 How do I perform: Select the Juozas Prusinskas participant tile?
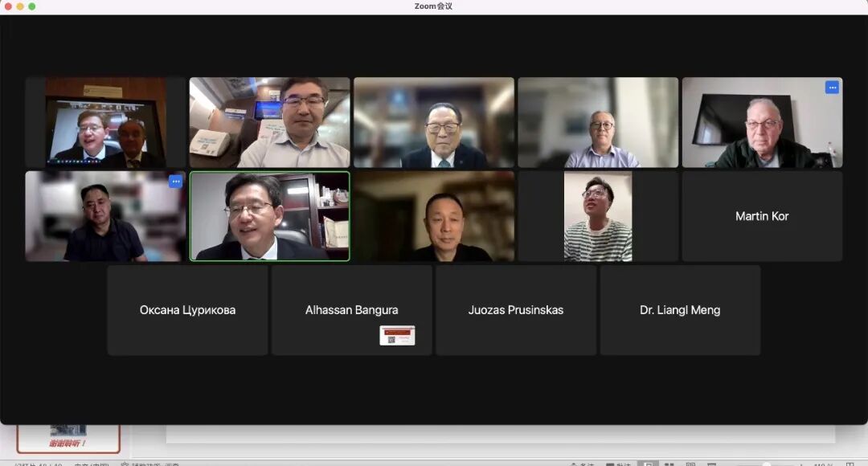tap(515, 310)
